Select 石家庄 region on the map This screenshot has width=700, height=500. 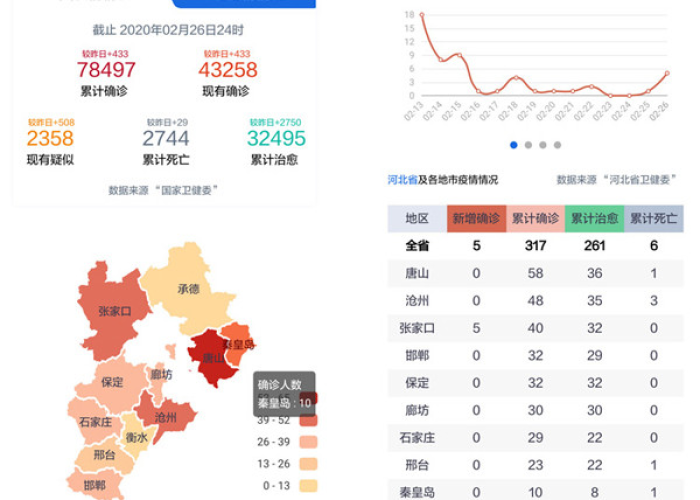[x=95, y=422]
